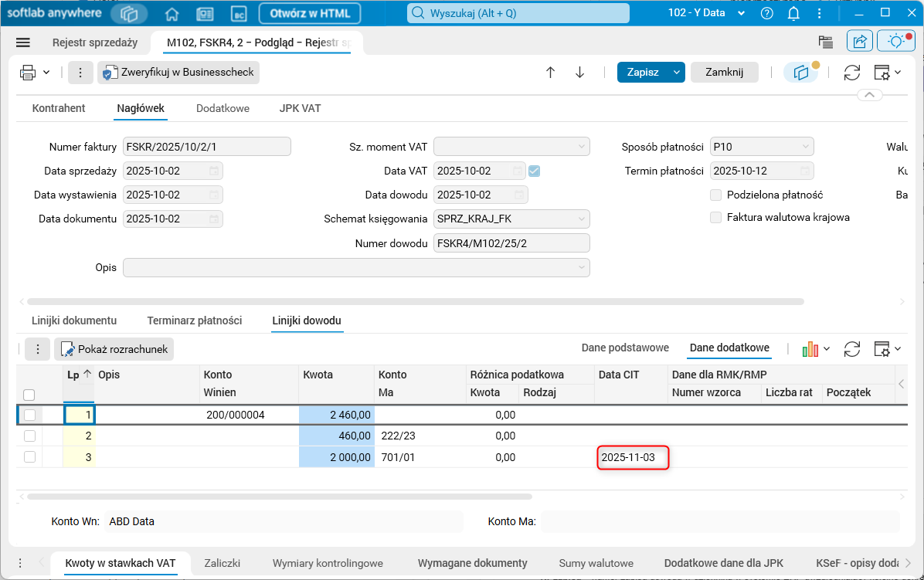Screen dimensions: 924x580
Task: Toggle select-all checkbox in grid header
Action: [29, 395]
